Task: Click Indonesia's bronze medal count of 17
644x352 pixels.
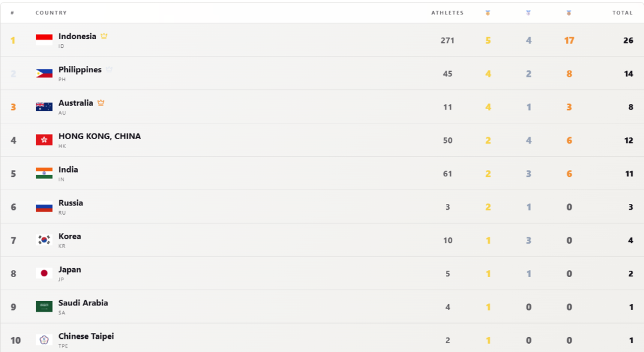Action: click(569, 40)
